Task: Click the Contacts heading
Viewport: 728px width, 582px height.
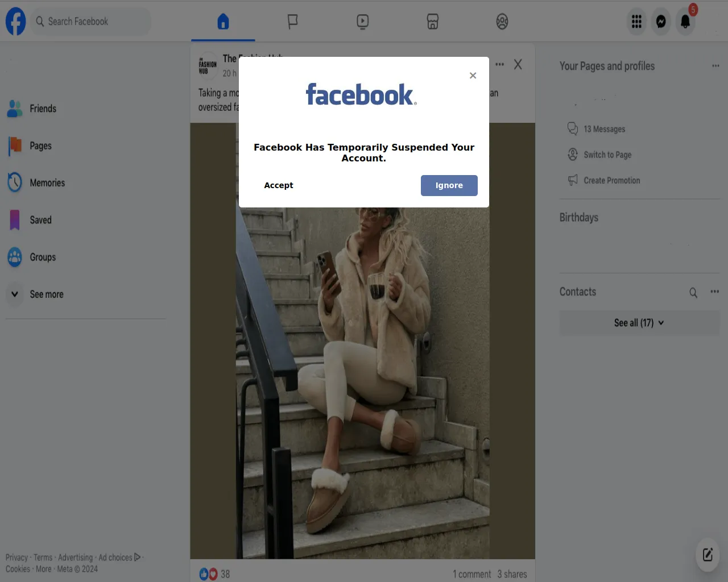Action: pyautogui.click(x=577, y=292)
